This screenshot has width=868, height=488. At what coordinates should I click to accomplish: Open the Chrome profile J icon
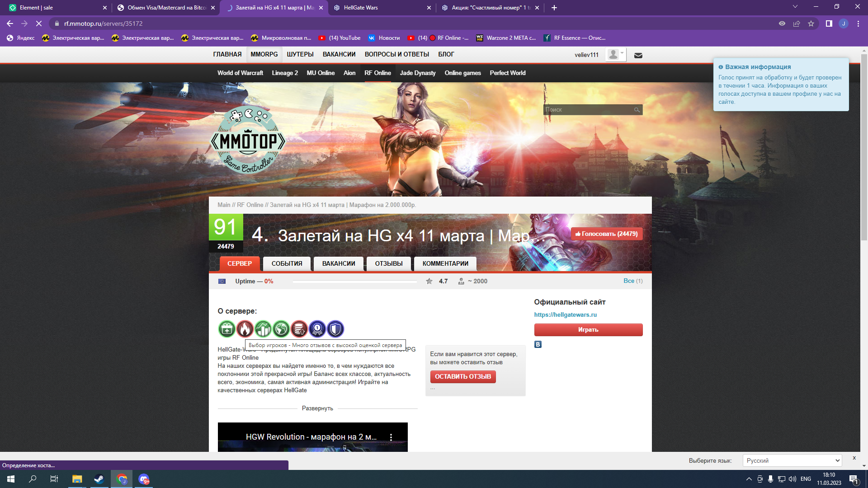[844, 23]
